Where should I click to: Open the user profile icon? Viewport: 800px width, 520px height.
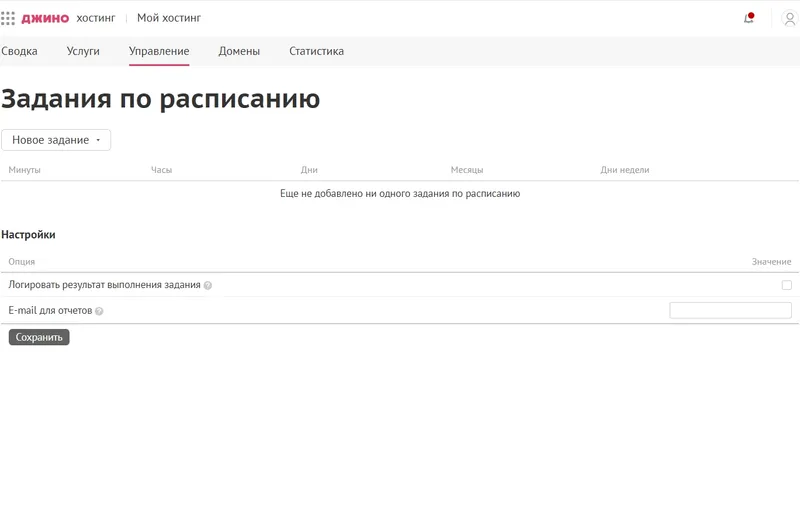coord(789,19)
